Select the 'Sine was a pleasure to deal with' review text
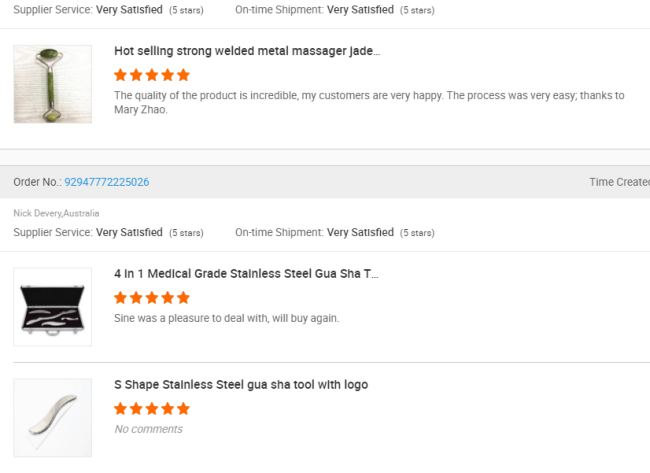The height and width of the screenshot is (473, 650). coord(227,318)
